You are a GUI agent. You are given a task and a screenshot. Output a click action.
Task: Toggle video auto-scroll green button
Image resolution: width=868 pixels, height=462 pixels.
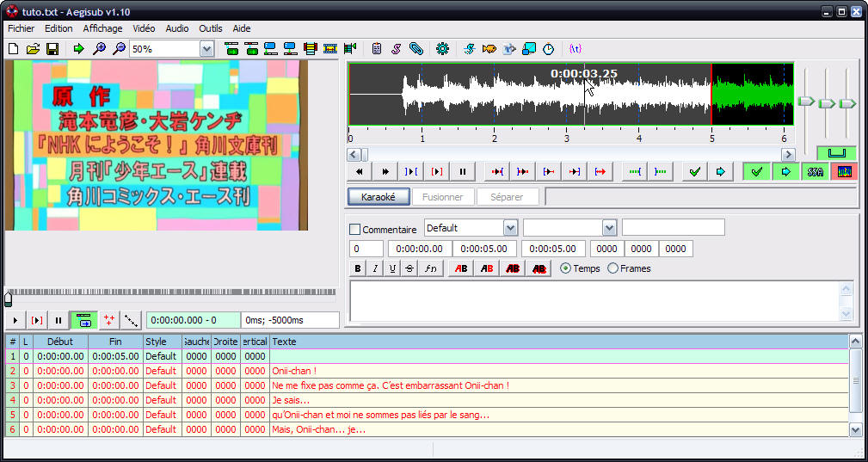tap(83, 320)
